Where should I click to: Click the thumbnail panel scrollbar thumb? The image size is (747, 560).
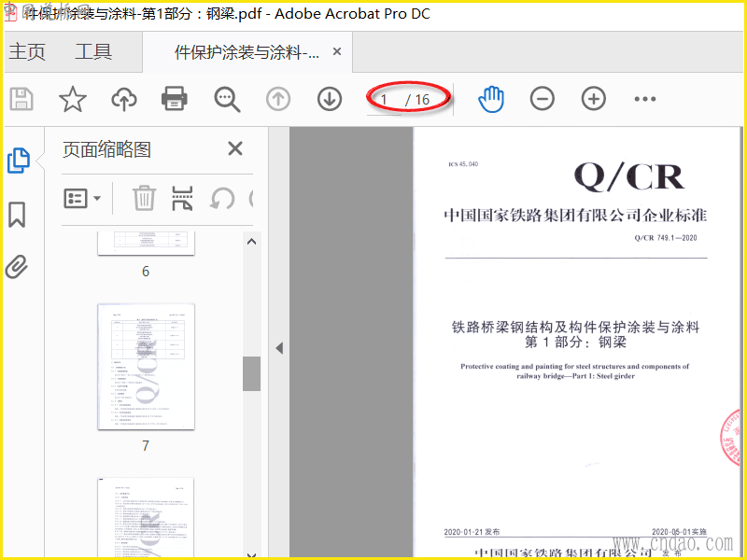point(251,374)
